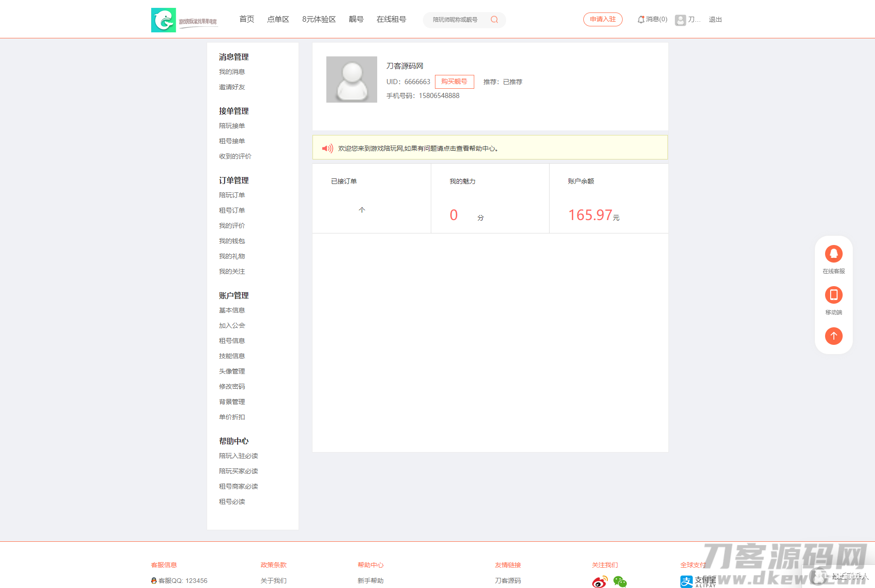
Task: Click the Weibo icon in footer
Action: tap(600, 582)
